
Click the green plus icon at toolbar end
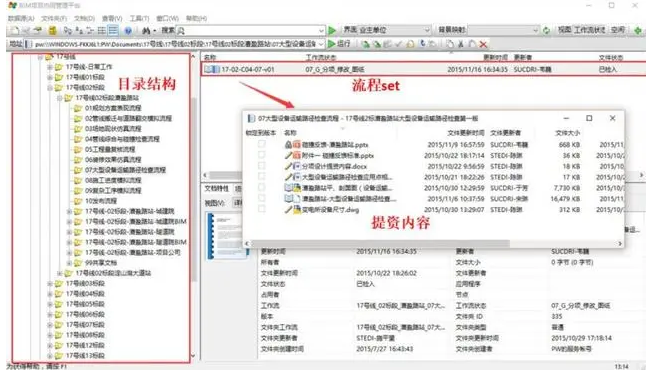pos(638,30)
